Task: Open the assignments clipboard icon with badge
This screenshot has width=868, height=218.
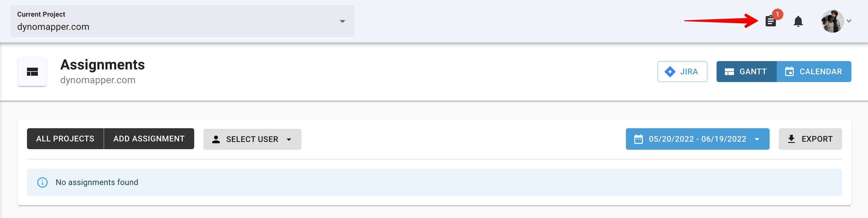Action: pyautogui.click(x=770, y=21)
